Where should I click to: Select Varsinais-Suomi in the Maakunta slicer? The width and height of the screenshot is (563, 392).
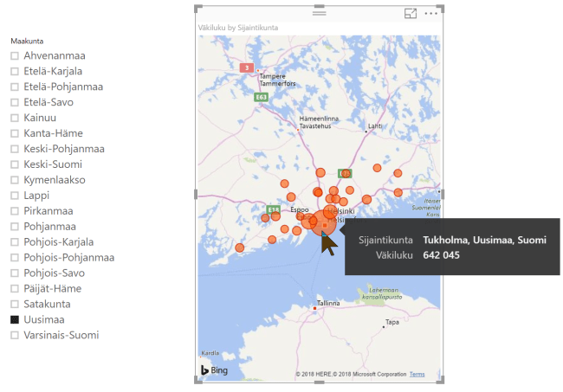pyautogui.click(x=15, y=335)
